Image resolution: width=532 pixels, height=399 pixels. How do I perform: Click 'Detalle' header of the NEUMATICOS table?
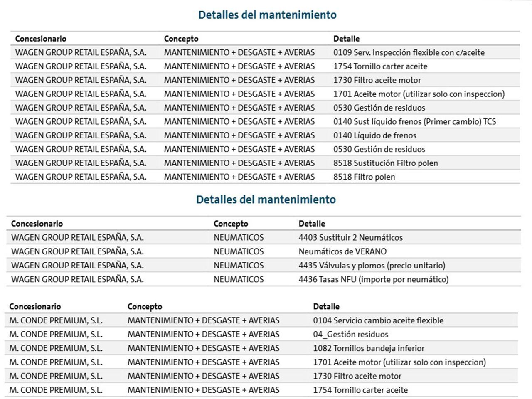[x=312, y=224]
